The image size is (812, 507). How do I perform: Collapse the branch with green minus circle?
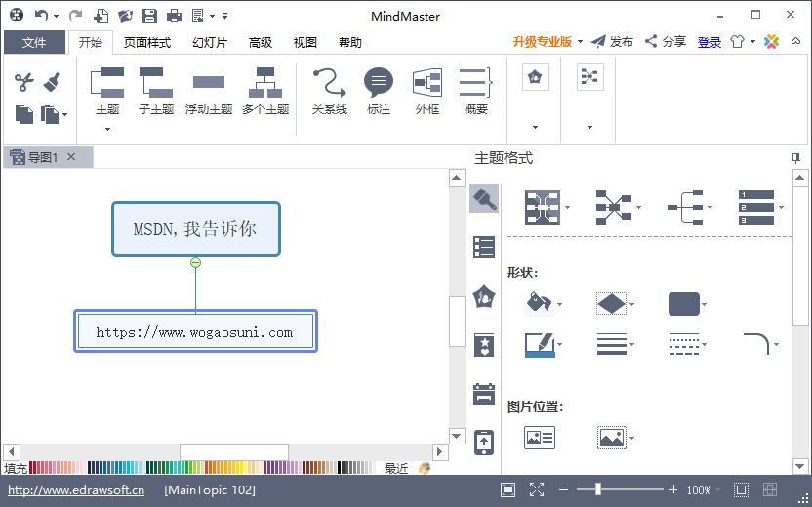(196, 263)
